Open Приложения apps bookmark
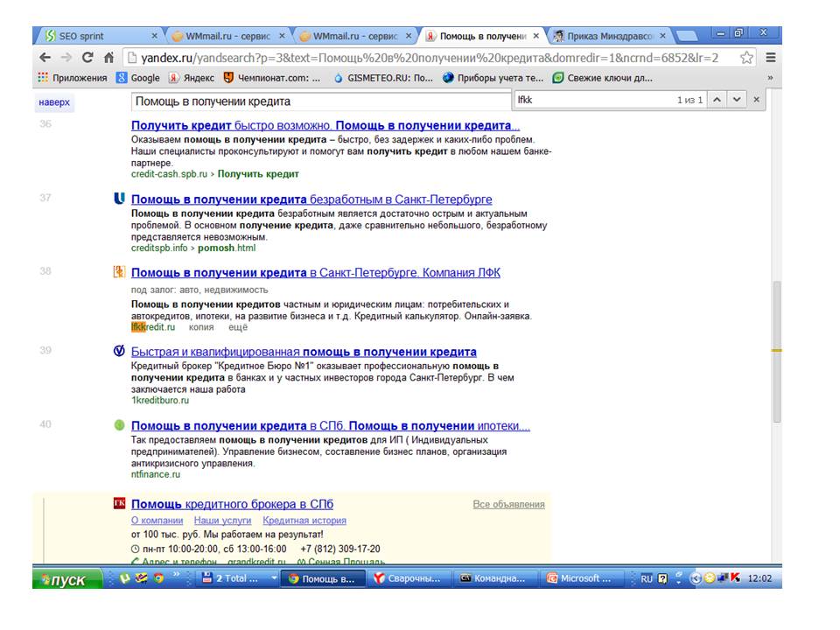Image resolution: width=840 pixels, height=630 pixels. tap(73, 78)
